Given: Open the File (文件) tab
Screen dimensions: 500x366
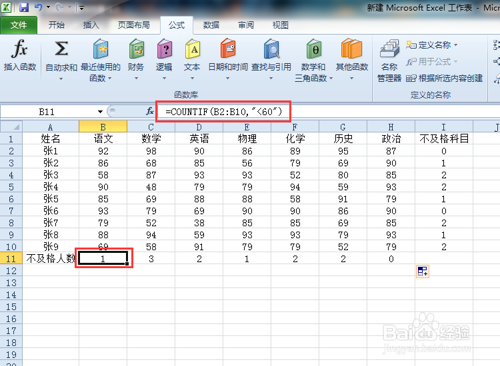Looking at the screenshot, I should tap(19, 25).
